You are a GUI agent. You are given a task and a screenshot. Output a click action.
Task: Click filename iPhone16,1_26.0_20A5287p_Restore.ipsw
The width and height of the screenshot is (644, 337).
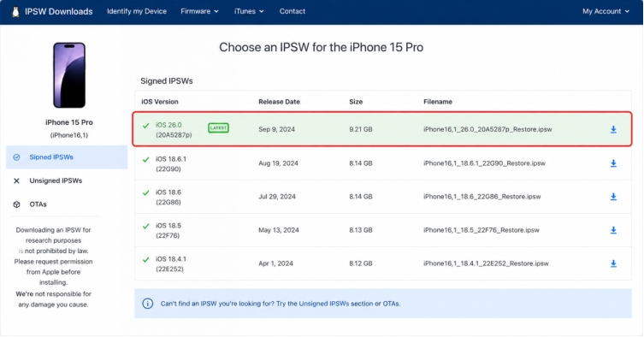click(x=487, y=129)
